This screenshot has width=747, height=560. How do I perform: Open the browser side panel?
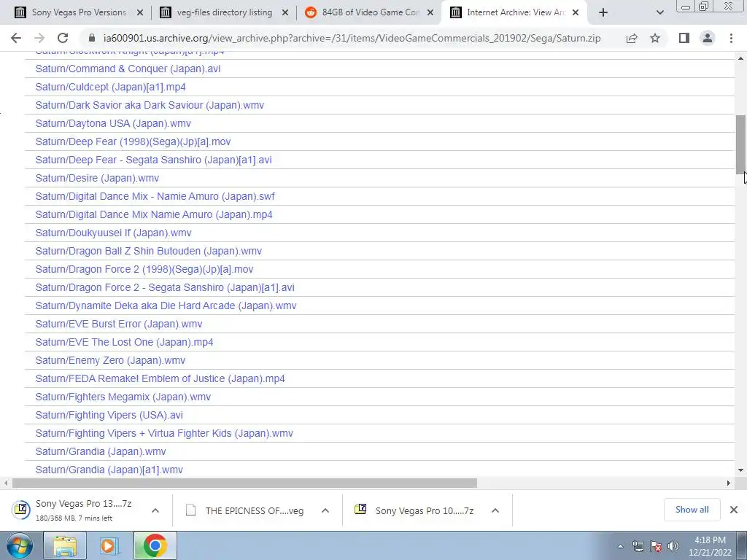[x=684, y=38]
